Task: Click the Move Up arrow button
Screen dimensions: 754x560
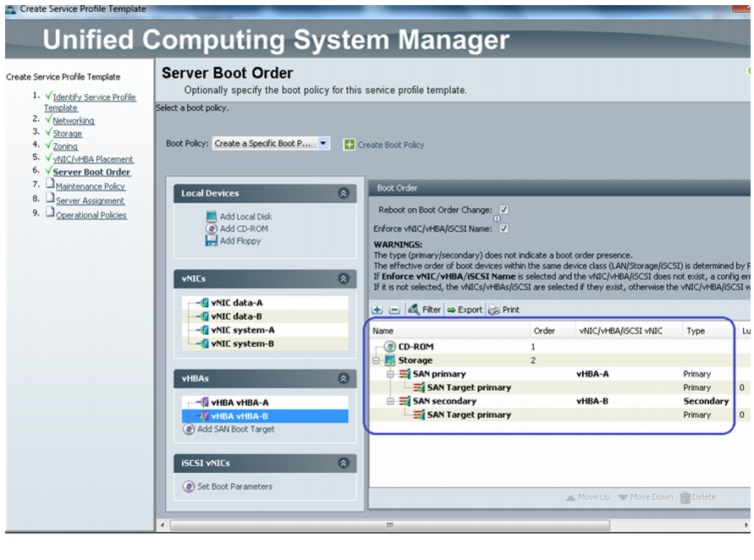Action: (x=588, y=497)
